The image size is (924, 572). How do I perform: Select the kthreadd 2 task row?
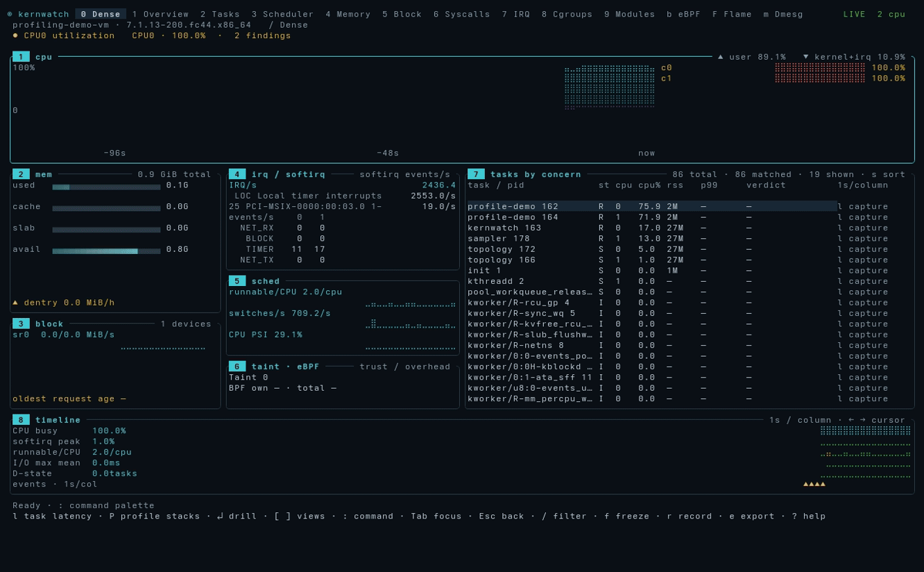652,281
